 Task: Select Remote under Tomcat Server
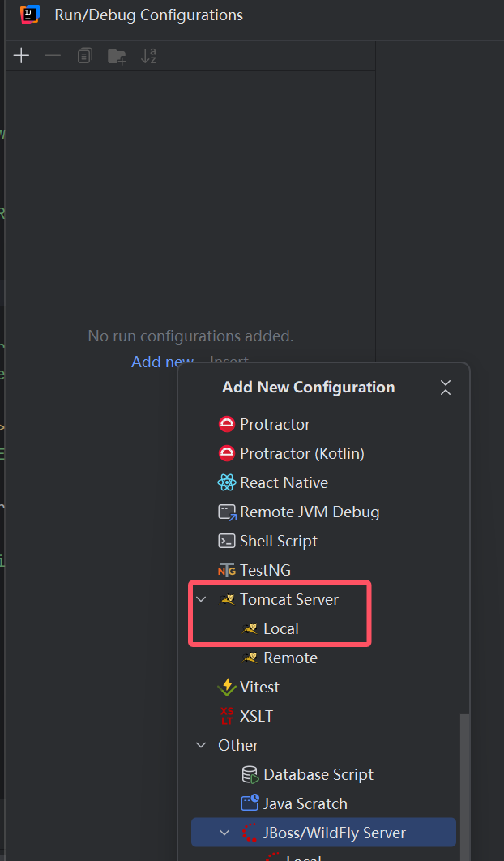click(290, 658)
